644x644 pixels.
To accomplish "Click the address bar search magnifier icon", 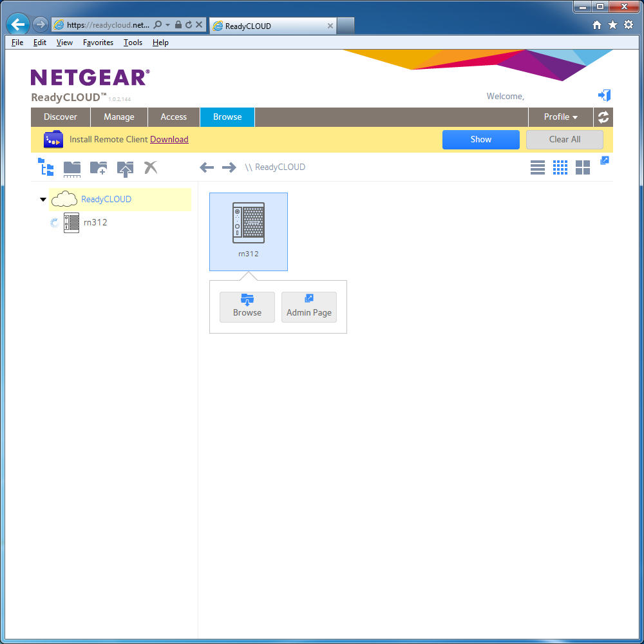I will 157,24.
